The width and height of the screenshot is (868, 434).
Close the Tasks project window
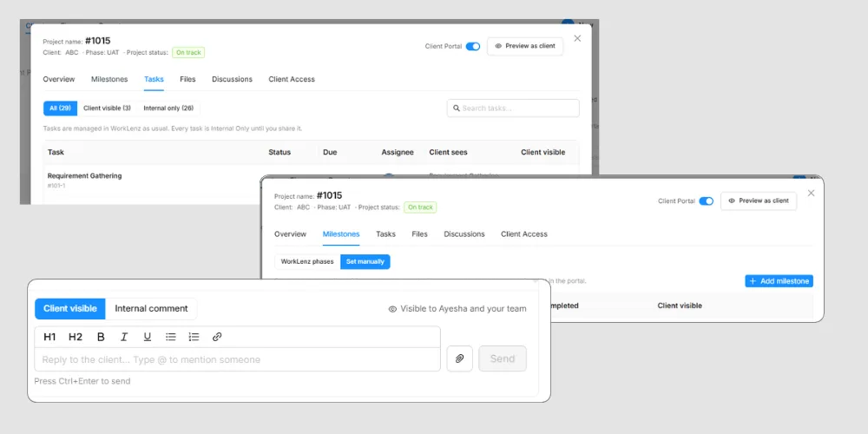tap(577, 38)
